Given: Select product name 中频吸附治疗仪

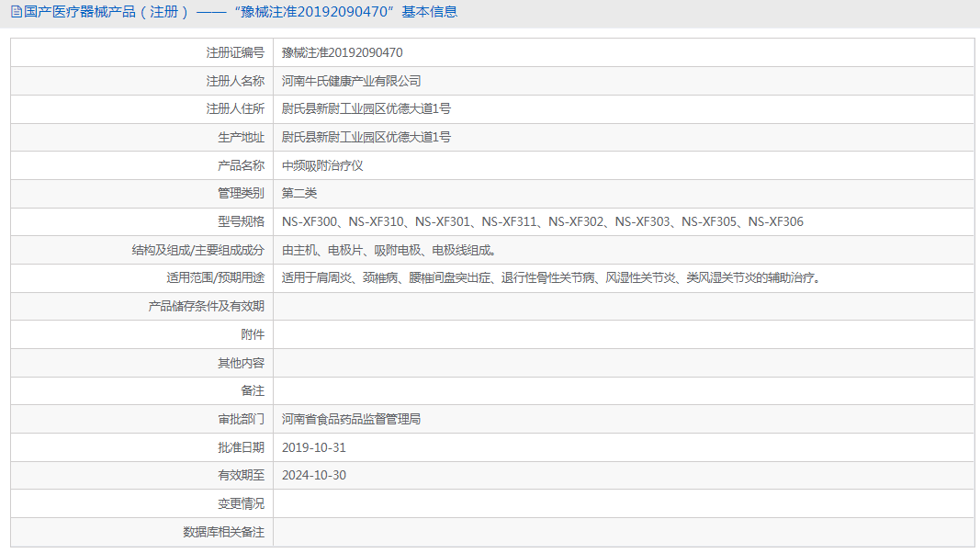Looking at the screenshot, I should (321, 165).
